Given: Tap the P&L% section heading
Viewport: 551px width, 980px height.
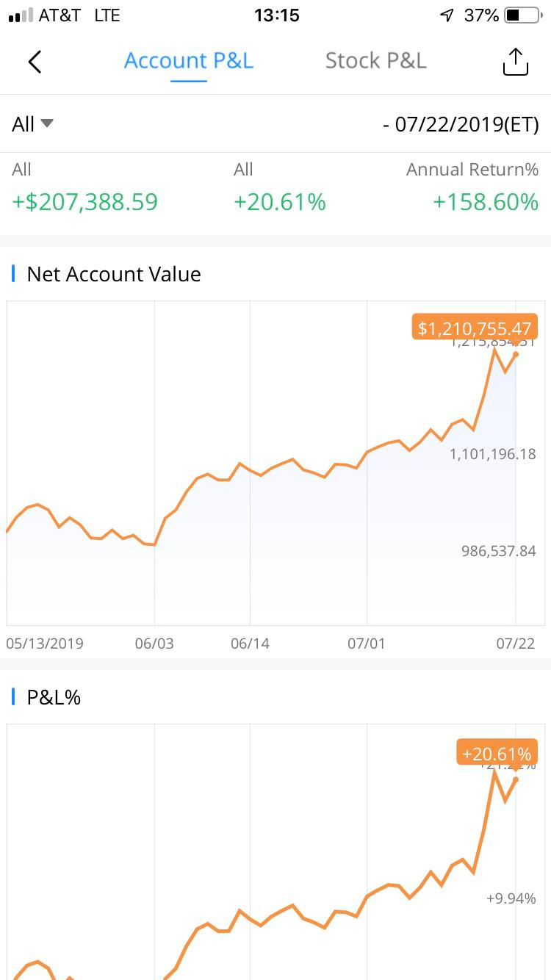Looking at the screenshot, I should click(x=54, y=697).
